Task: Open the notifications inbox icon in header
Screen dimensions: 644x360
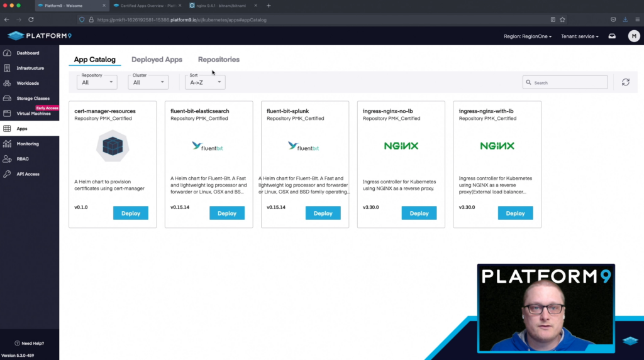Action: [x=612, y=36]
